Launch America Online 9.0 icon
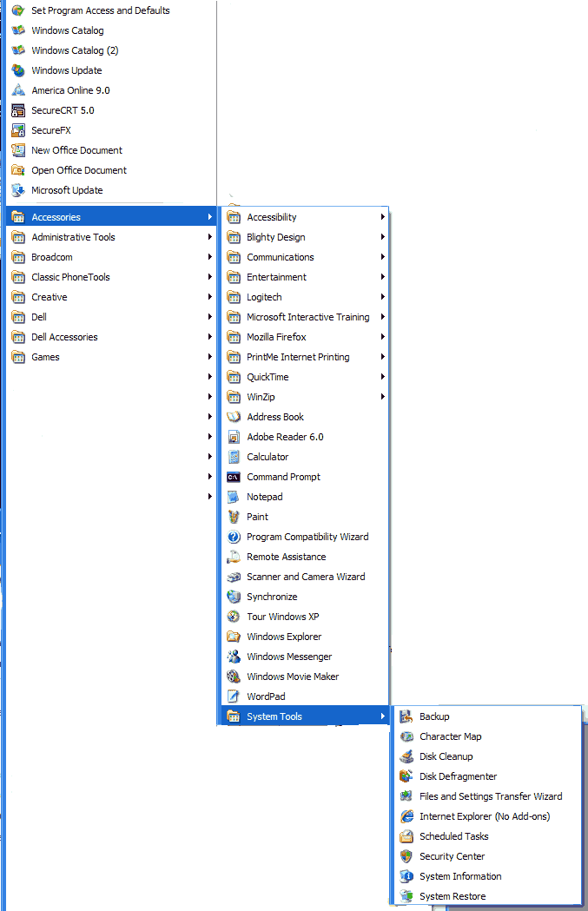The height and width of the screenshot is (911, 588). pyautogui.click(x=18, y=90)
